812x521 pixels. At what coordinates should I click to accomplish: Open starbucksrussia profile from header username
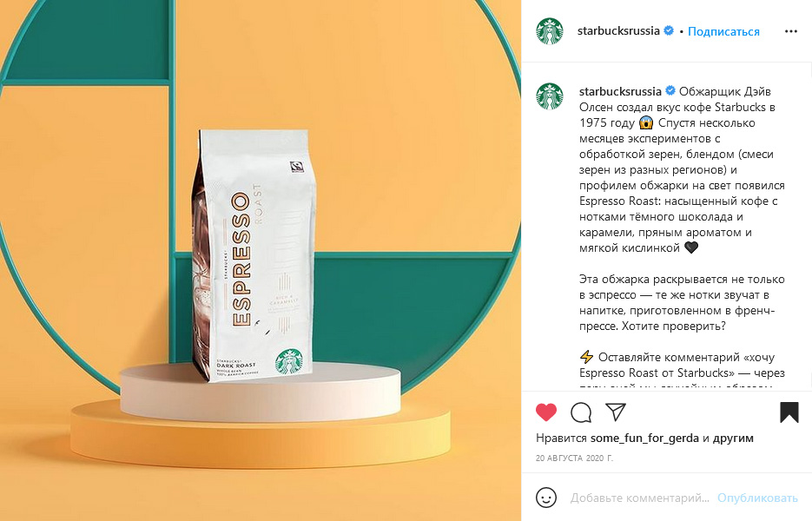coord(618,31)
